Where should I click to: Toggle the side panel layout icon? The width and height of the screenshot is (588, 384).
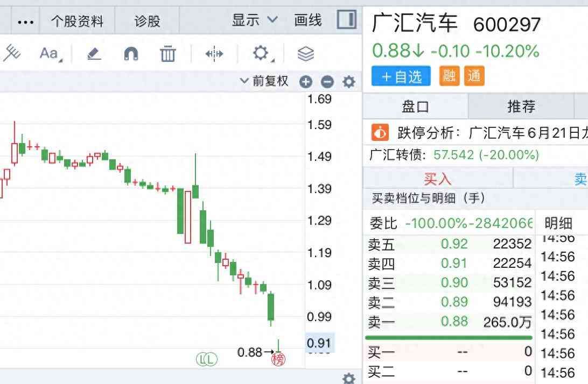tap(347, 20)
